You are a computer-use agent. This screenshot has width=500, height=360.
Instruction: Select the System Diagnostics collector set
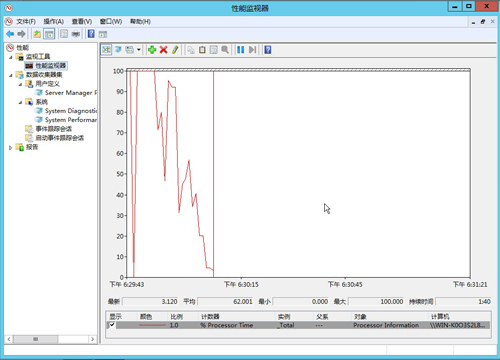click(71, 111)
